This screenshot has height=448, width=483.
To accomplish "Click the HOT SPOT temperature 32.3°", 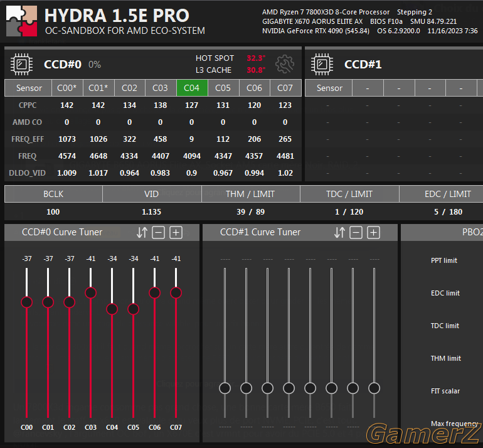I will point(256,58).
